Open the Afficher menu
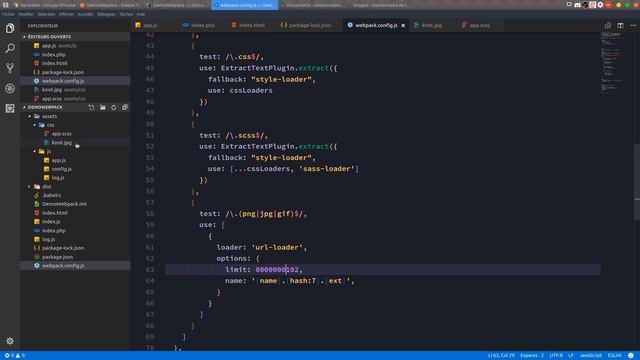This screenshot has width=640, height=360. point(66,14)
